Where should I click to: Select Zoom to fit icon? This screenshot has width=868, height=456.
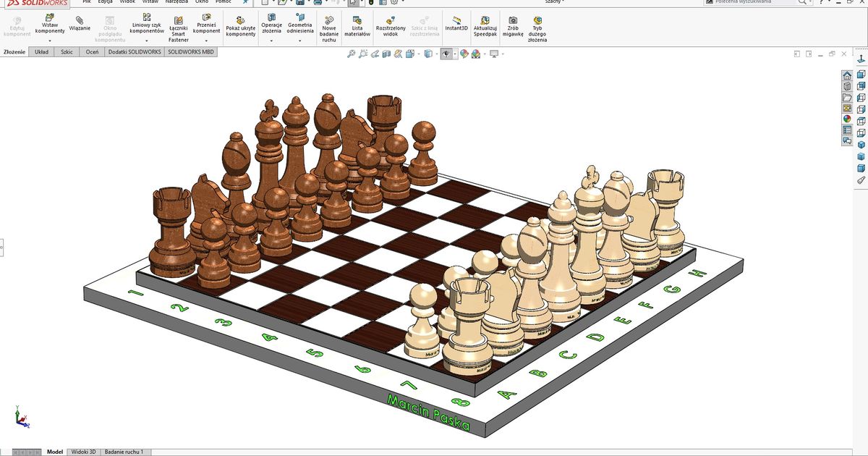pyautogui.click(x=352, y=54)
